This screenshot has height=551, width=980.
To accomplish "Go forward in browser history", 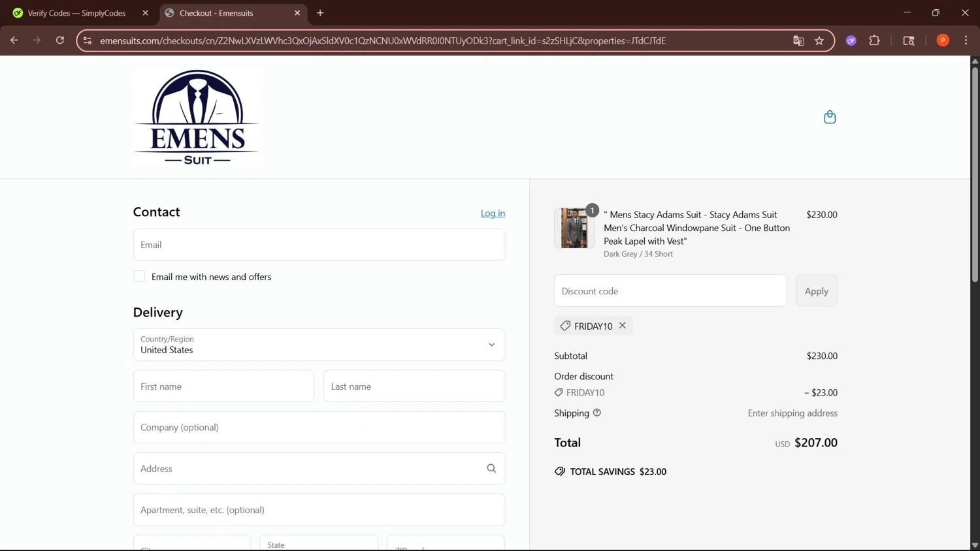I will [37, 40].
